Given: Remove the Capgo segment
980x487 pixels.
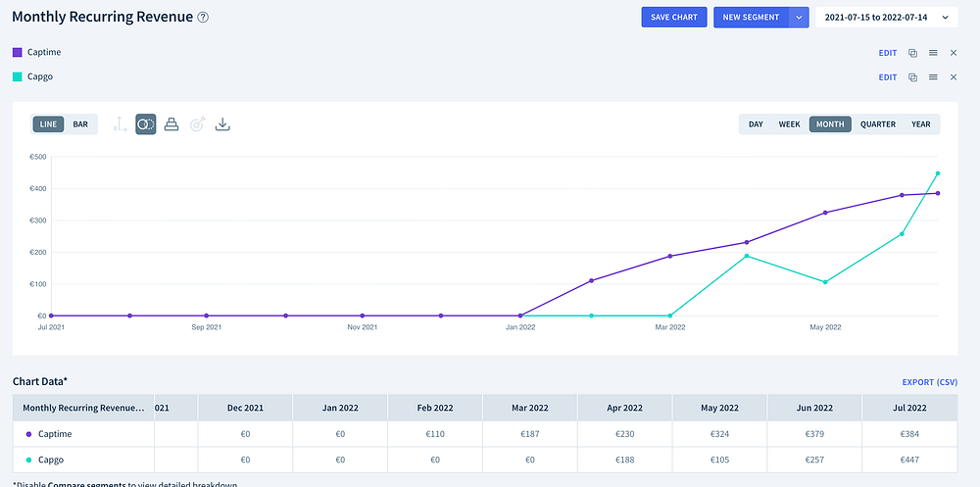Looking at the screenshot, I should point(954,77).
